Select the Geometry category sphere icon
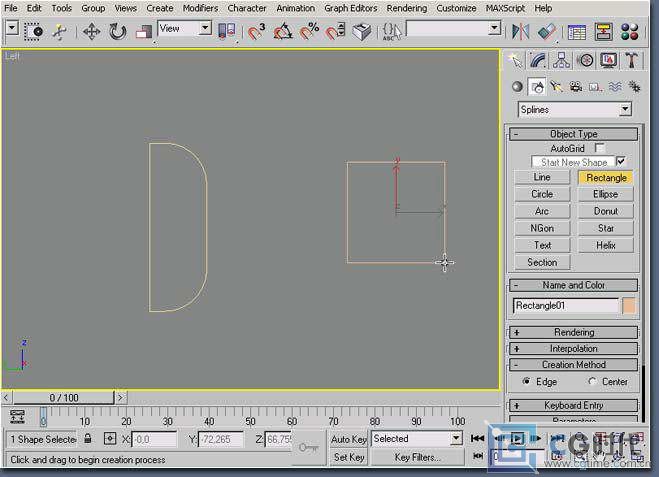The height and width of the screenshot is (477, 659). tap(517, 87)
